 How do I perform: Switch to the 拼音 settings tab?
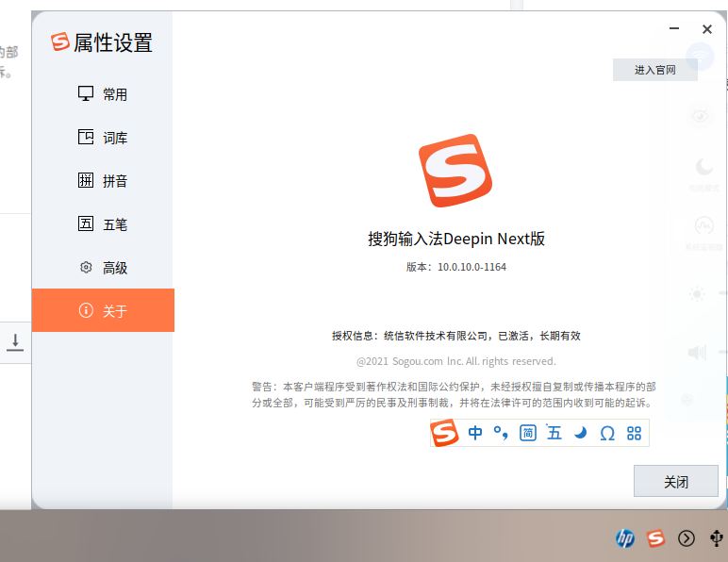(103, 180)
